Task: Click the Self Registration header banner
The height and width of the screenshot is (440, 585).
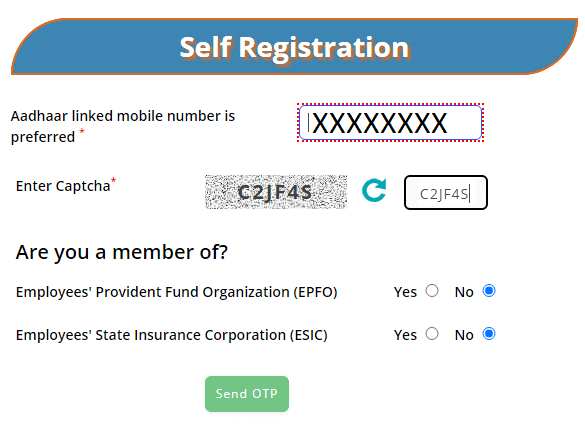Action: (x=294, y=47)
